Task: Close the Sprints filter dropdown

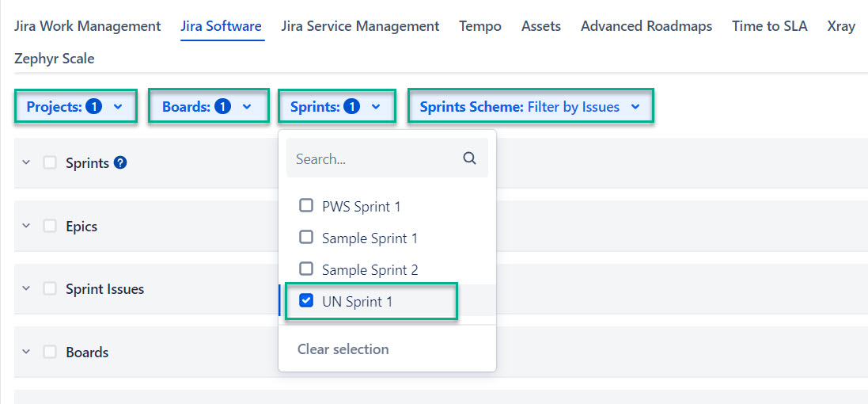Action: 336,106
